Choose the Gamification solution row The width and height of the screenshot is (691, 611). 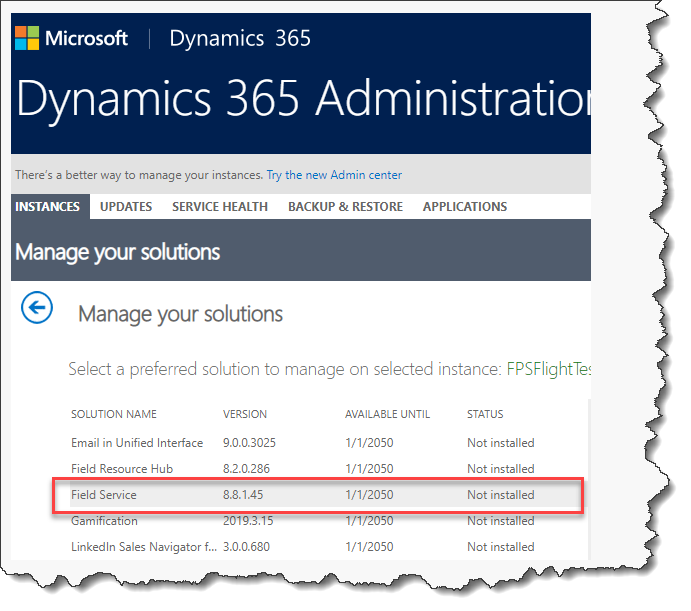point(104,521)
